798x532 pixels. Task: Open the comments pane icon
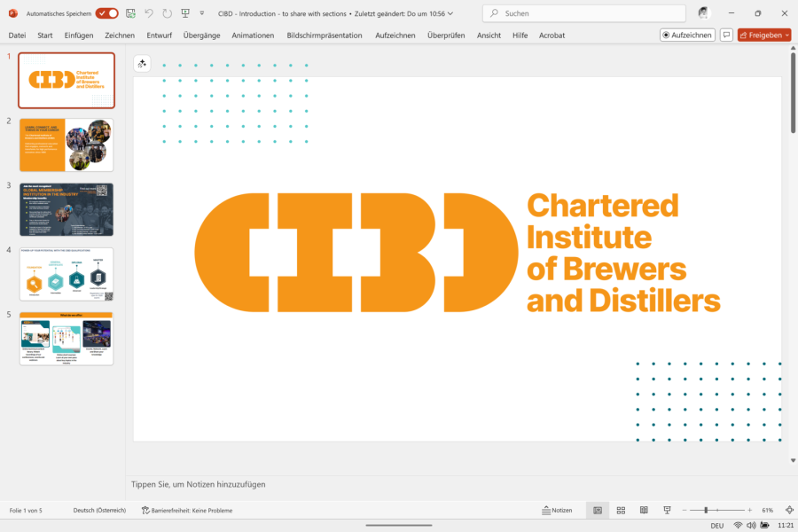click(726, 35)
